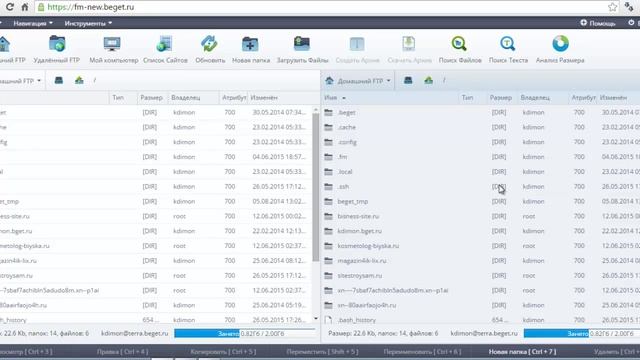
Task: Click browser reload button
Action: (10, 7)
